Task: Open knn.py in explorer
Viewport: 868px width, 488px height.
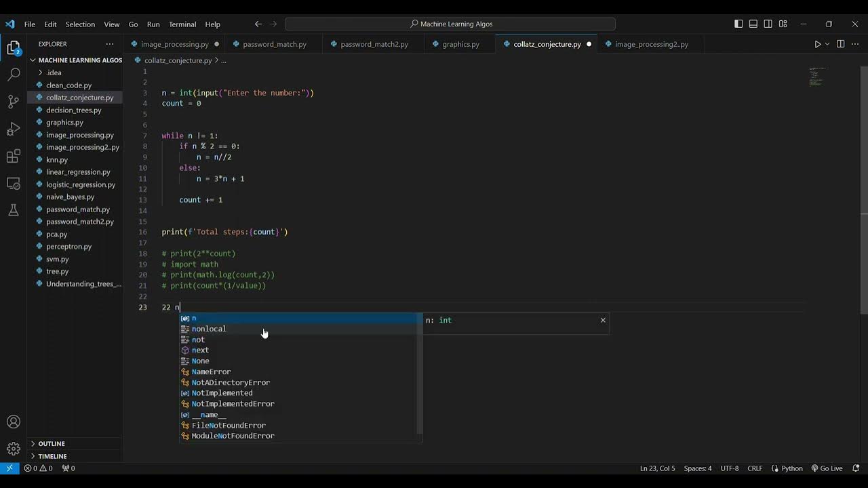Action: pos(75,160)
